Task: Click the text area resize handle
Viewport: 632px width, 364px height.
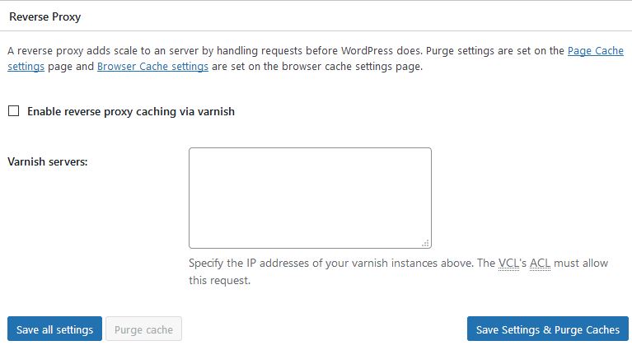Action: pyautogui.click(x=426, y=243)
